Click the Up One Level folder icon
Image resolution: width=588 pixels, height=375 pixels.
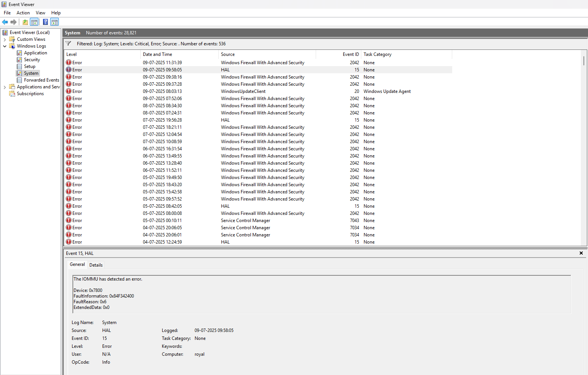coord(25,22)
